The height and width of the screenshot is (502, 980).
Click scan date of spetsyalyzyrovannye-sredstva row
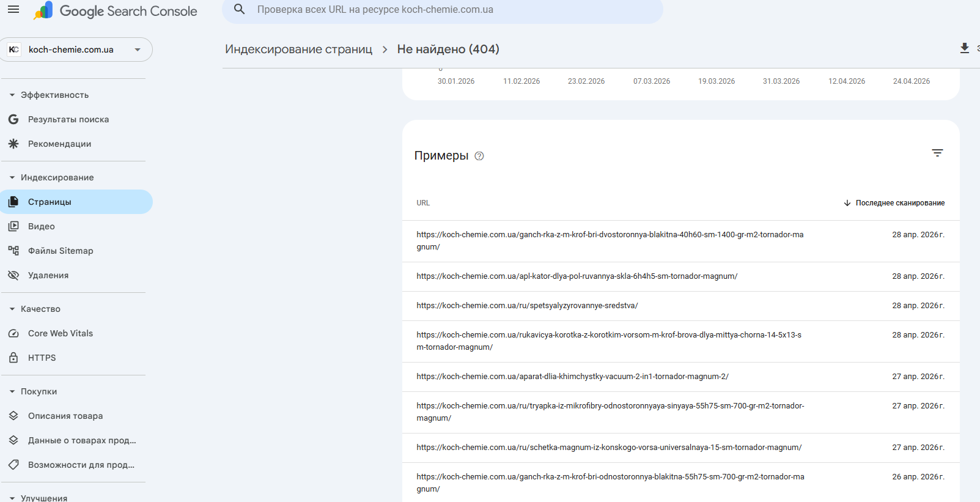click(918, 306)
